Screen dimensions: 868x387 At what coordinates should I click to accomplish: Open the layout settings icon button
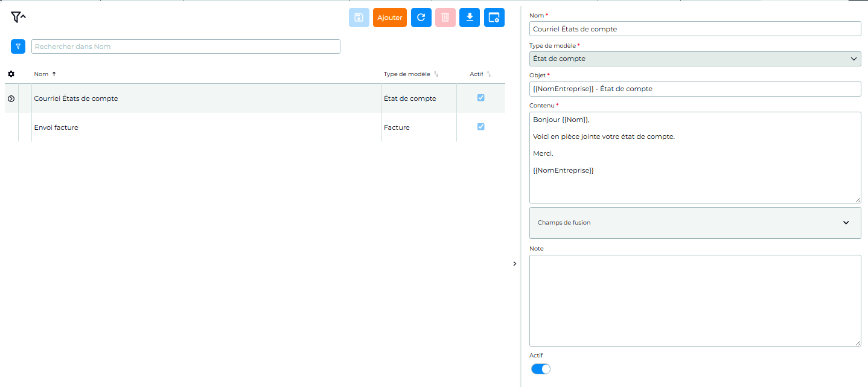(x=494, y=18)
